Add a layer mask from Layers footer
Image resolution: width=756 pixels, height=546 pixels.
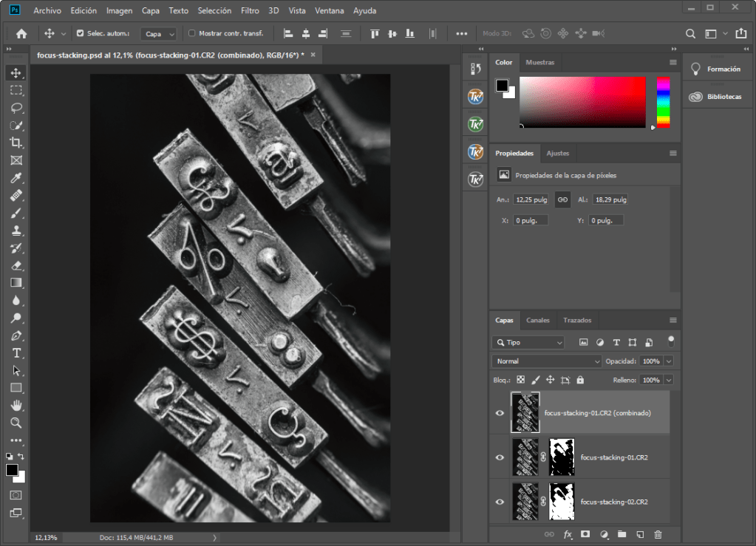pyautogui.click(x=585, y=534)
